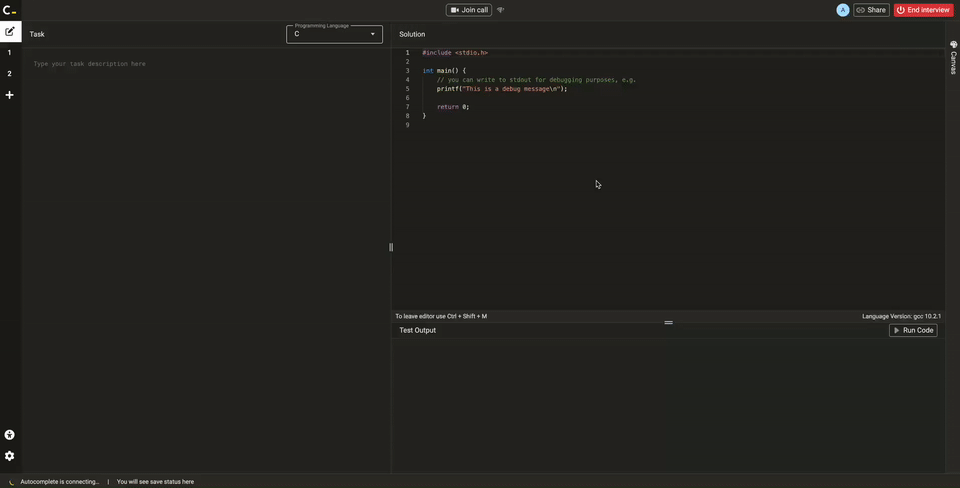Screen dimensions: 960x488
Task: Open the settings gear icon
Action: (10, 456)
